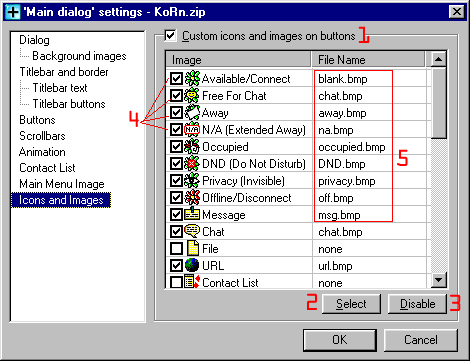Click the list scrollbar up arrow

click(x=439, y=59)
